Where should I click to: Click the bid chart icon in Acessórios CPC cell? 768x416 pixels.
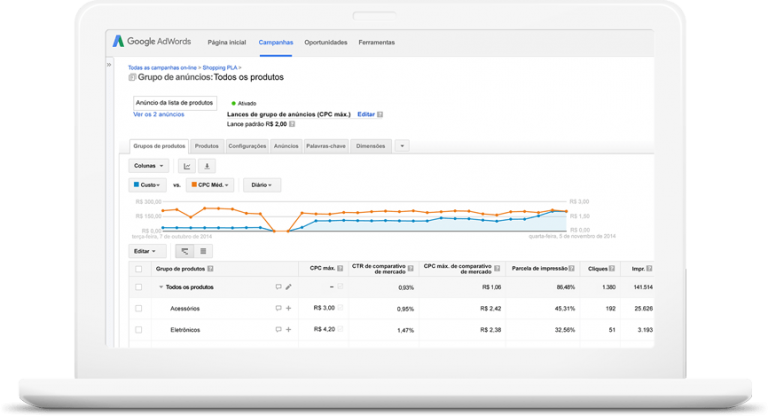coord(340,308)
